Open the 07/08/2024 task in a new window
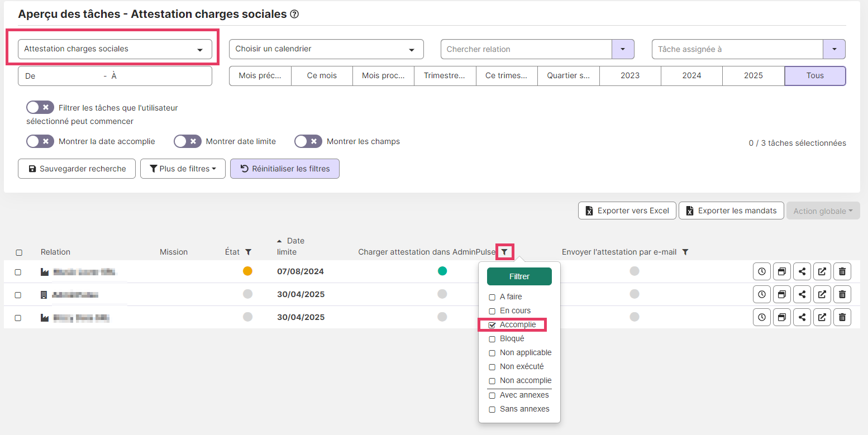Viewport: 868px width, 435px height. pyautogui.click(x=822, y=272)
